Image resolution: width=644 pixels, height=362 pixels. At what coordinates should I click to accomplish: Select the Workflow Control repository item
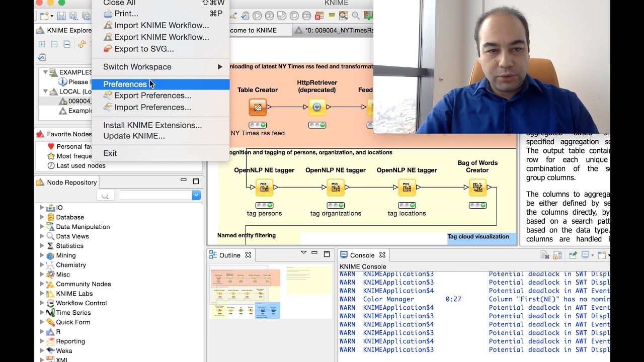tap(81, 303)
